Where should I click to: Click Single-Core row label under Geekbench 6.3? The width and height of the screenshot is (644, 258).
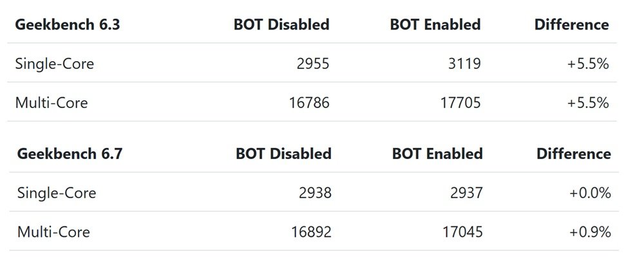tap(55, 64)
